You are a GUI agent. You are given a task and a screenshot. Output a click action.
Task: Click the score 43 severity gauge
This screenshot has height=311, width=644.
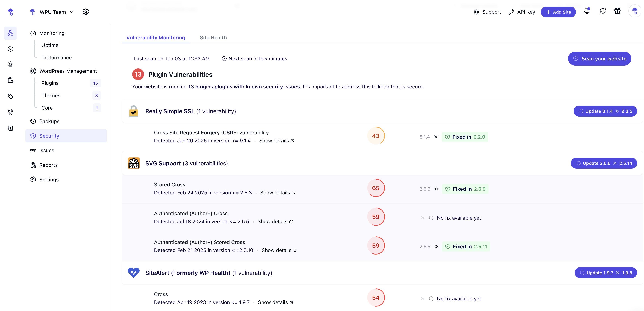click(376, 136)
